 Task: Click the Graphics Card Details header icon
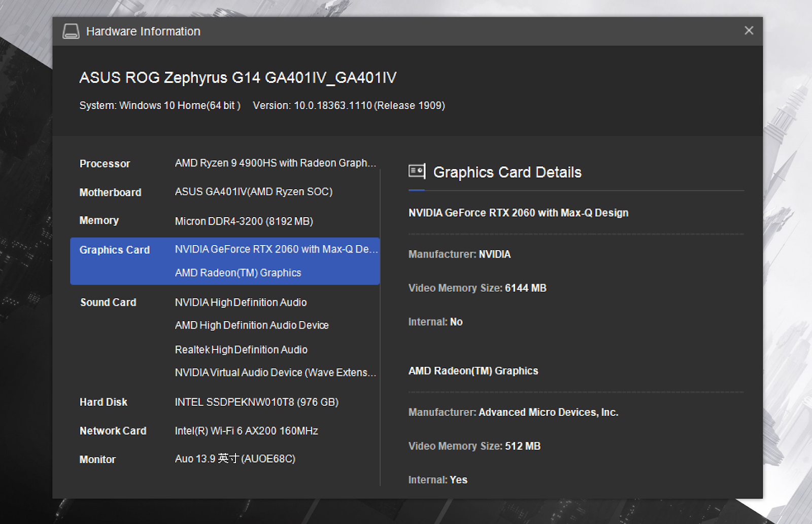tap(417, 171)
